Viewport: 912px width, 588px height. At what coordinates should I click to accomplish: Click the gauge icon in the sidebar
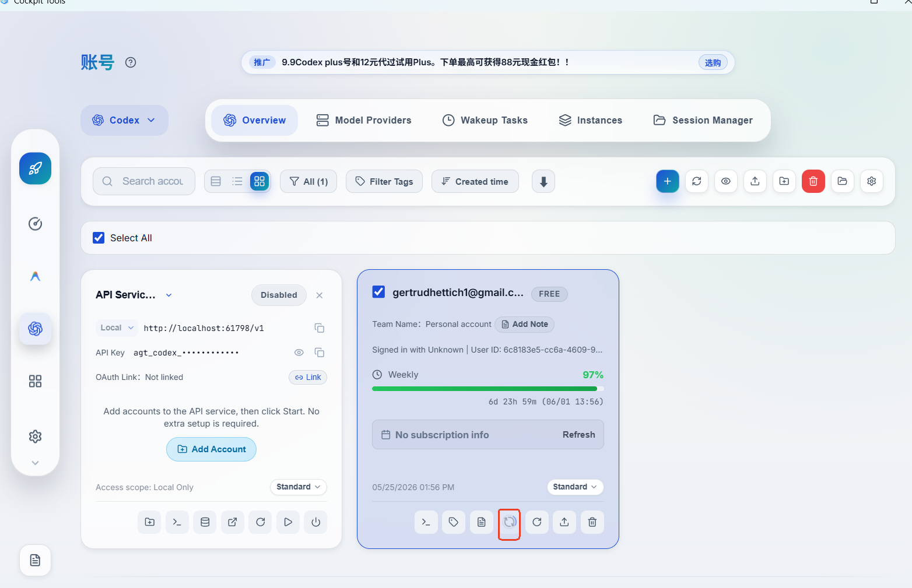point(35,224)
